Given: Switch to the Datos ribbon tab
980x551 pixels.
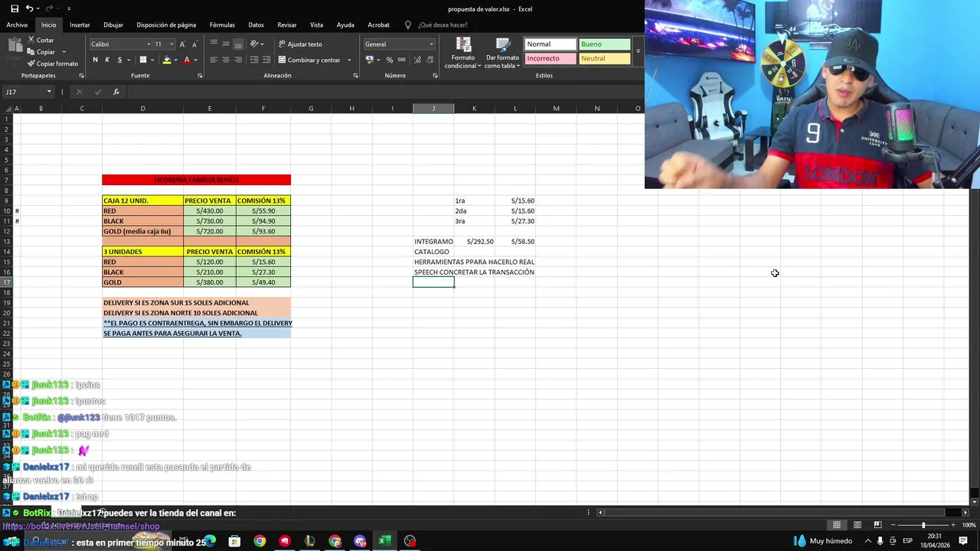Looking at the screenshot, I should pyautogui.click(x=256, y=24).
